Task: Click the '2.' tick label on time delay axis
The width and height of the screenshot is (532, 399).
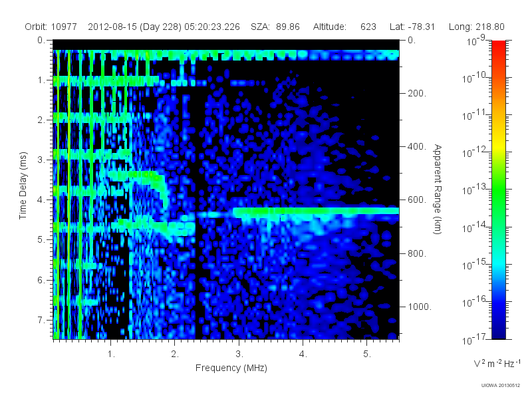Action: coord(41,120)
